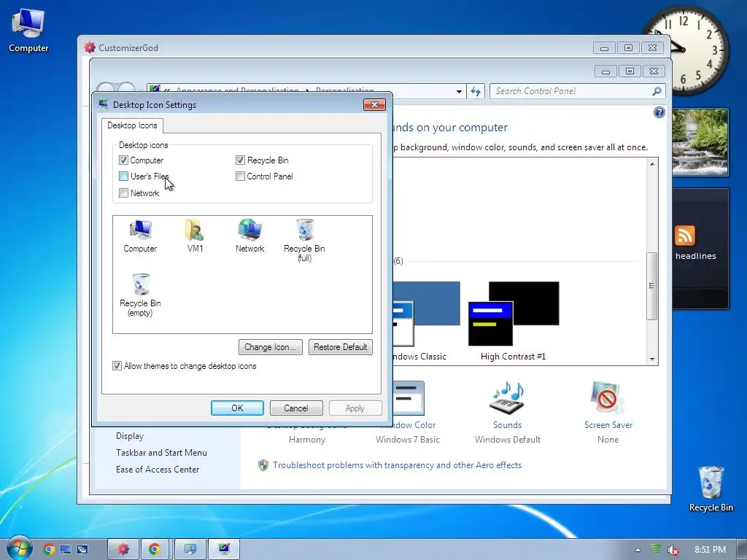Click the Search Control Panel field
This screenshot has height=560, width=747.
pos(571,91)
